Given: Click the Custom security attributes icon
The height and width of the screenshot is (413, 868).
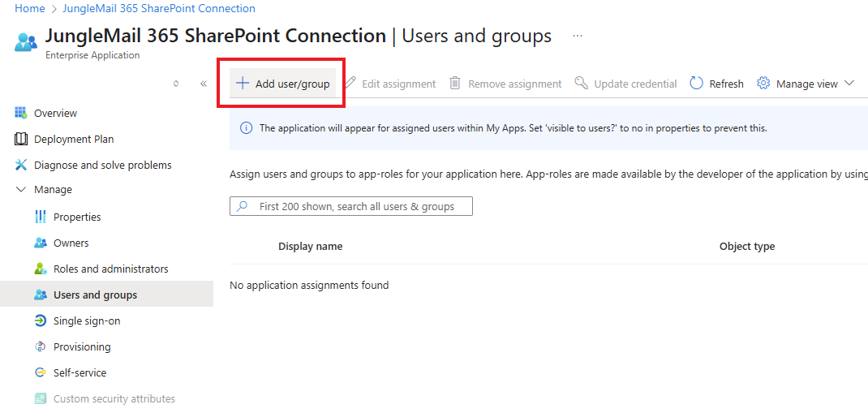Looking at the screenshot, I should click(40, 398).
